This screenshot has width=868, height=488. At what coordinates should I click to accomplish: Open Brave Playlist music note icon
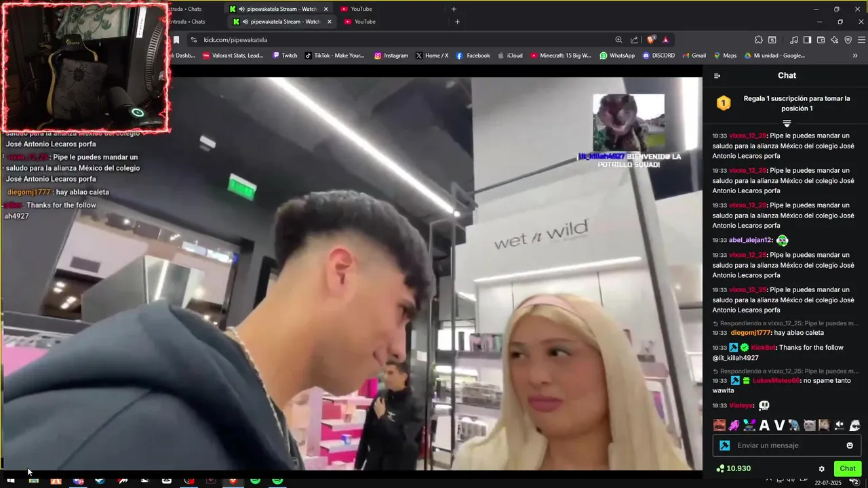[x=794, y=40]
